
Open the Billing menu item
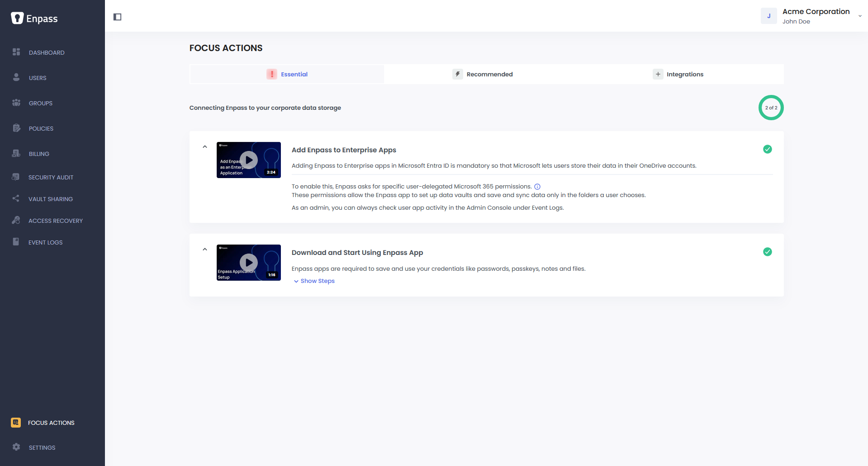[x=39, y=154]
